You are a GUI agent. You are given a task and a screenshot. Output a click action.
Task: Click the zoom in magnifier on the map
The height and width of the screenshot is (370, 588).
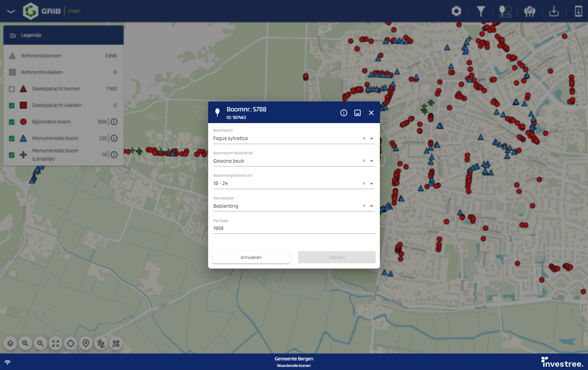point(26,343)
